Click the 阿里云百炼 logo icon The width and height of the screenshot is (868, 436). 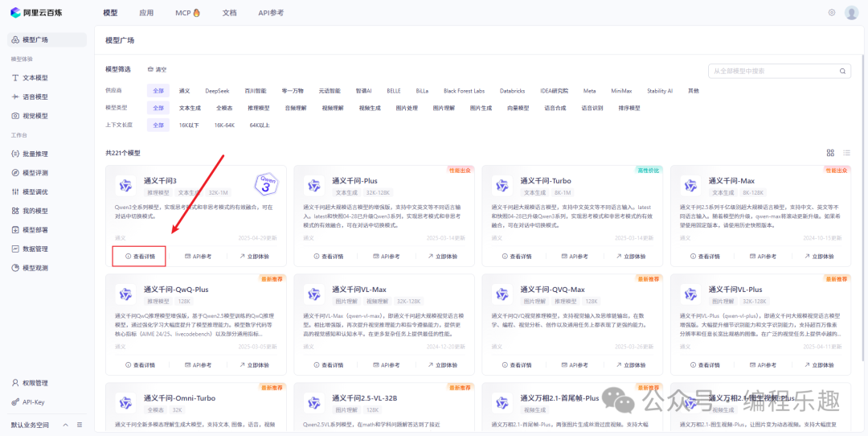[x=15, y=13]
